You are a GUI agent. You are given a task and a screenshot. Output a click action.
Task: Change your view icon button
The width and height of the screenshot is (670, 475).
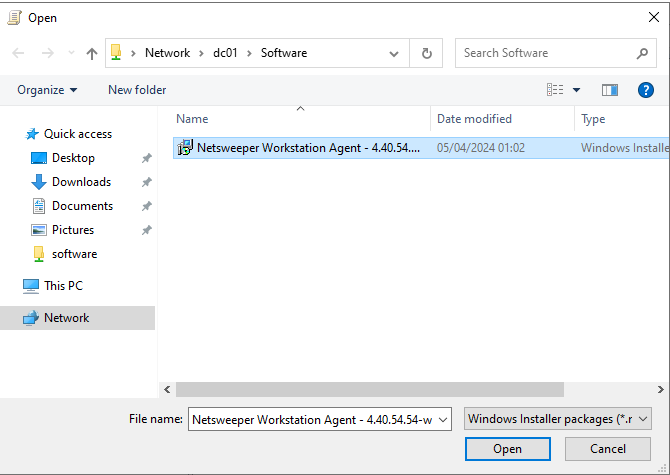[x=555, y=90]
